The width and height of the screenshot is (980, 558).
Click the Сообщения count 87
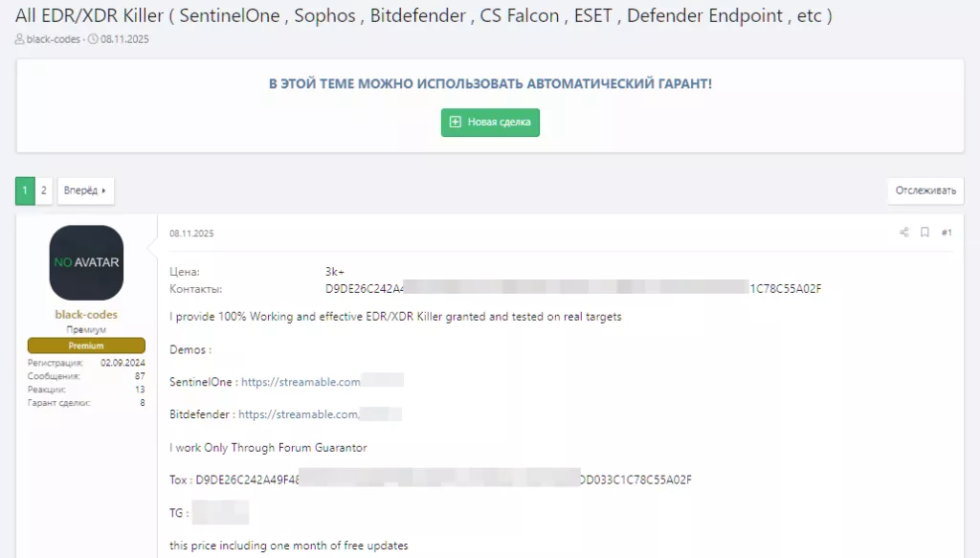[x=140, y=376]
